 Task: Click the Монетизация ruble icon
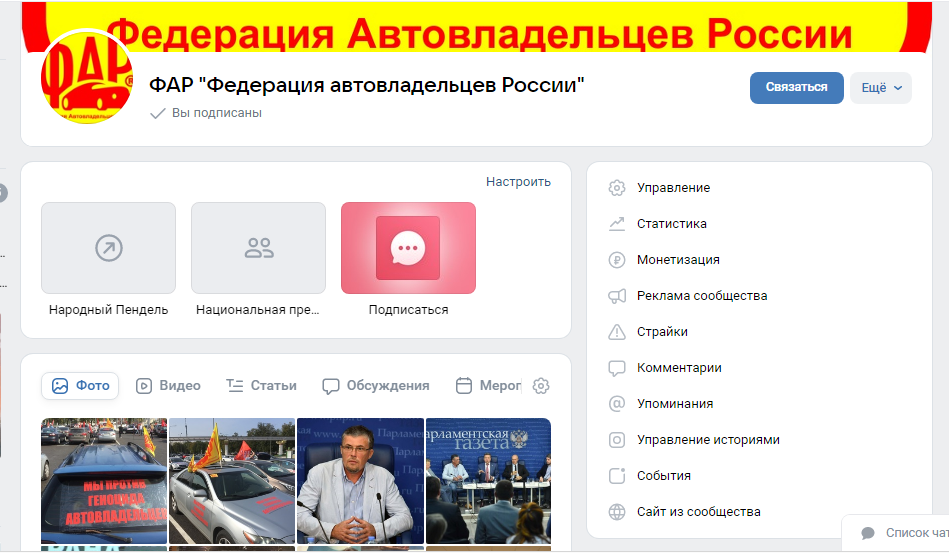(x=616, y=260)
